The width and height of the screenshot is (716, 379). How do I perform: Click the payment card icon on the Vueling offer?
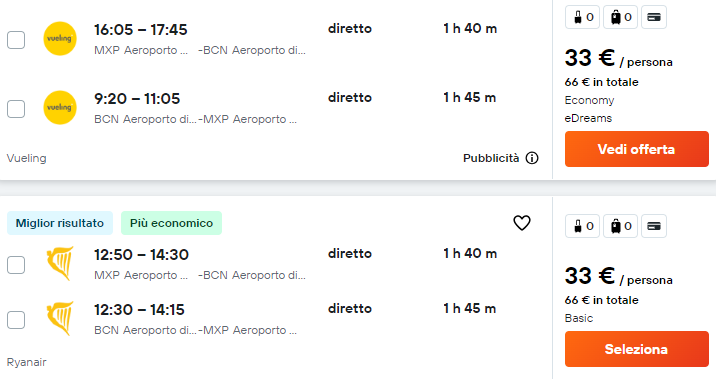654,17
